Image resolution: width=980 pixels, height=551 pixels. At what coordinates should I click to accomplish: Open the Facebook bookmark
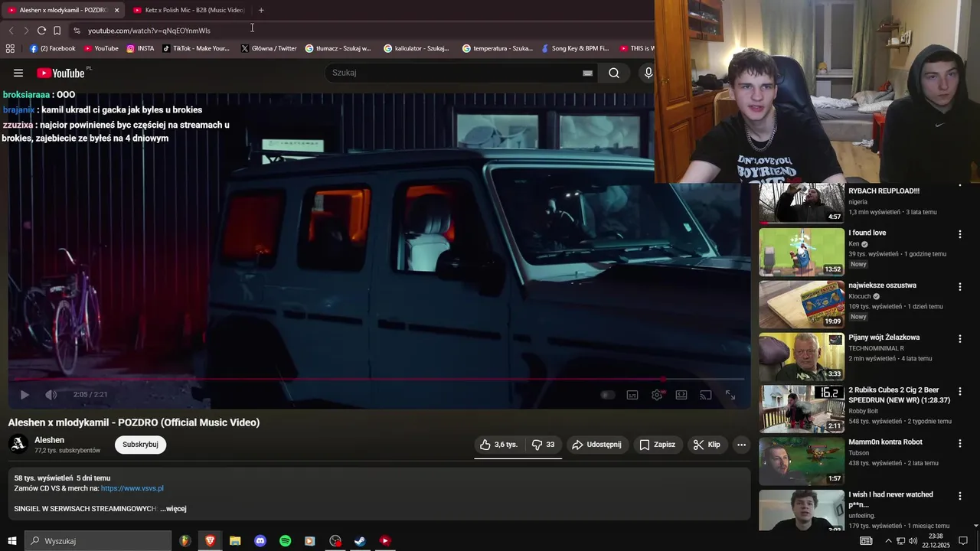click(52, 48)
